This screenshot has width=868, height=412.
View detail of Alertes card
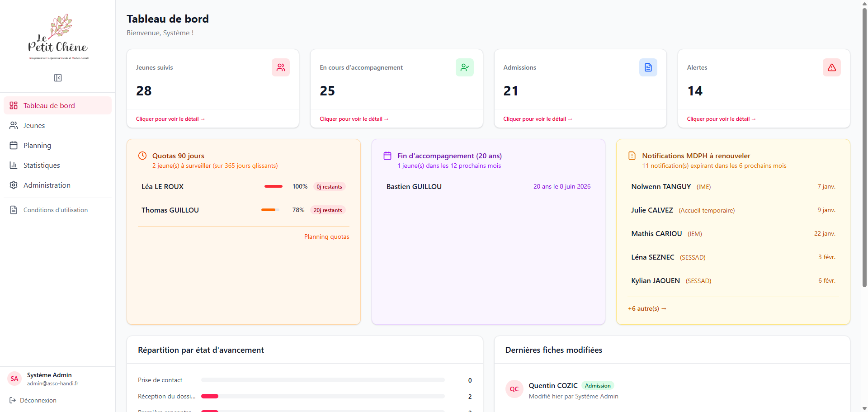click(x=721, y=119)
